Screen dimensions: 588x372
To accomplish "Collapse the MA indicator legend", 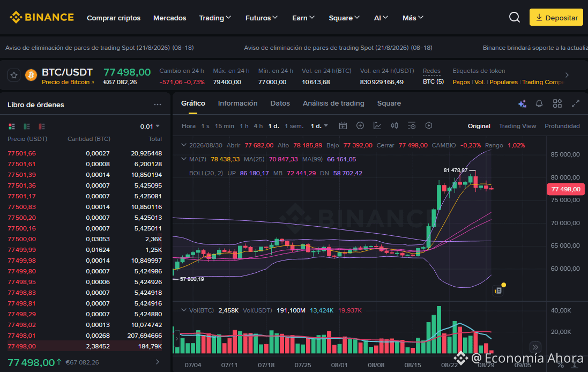I will point(184,159).
